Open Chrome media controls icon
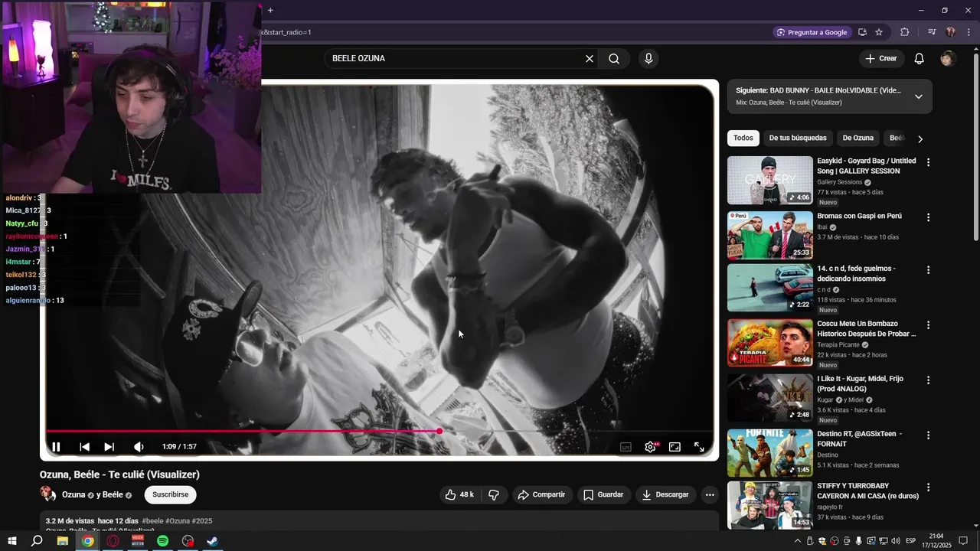Screen dimensions: 980x551 (x=932, y=32)
